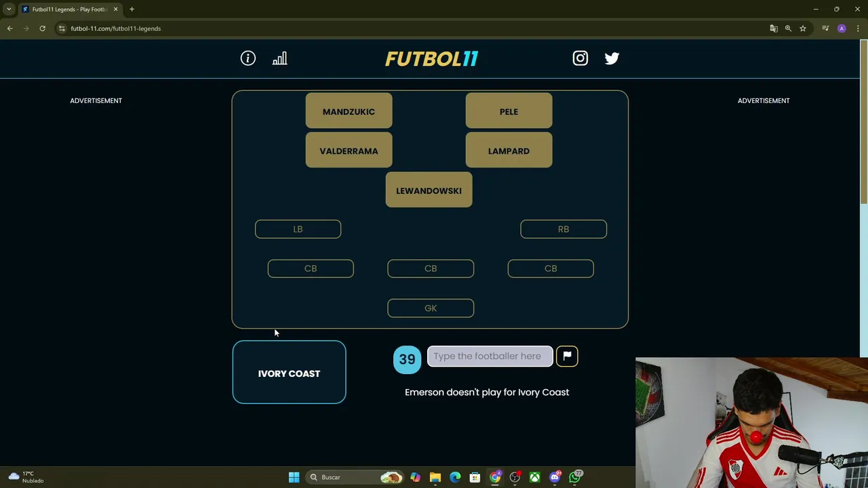
Task: Focus the 'Type the footballer here' field
Action: coord(490,356)
